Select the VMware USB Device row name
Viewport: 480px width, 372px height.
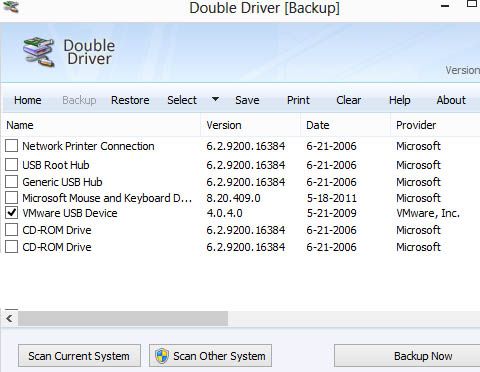[70, 213]
